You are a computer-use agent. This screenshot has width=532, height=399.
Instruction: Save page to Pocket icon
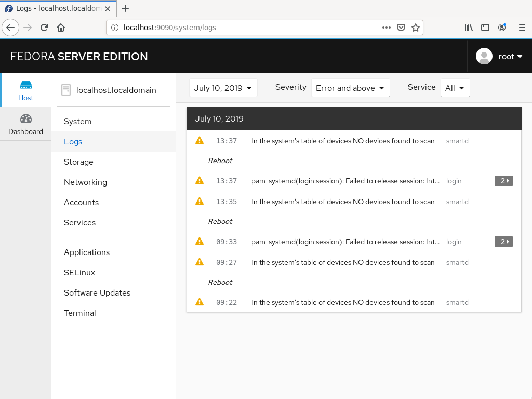coord(401,28)
